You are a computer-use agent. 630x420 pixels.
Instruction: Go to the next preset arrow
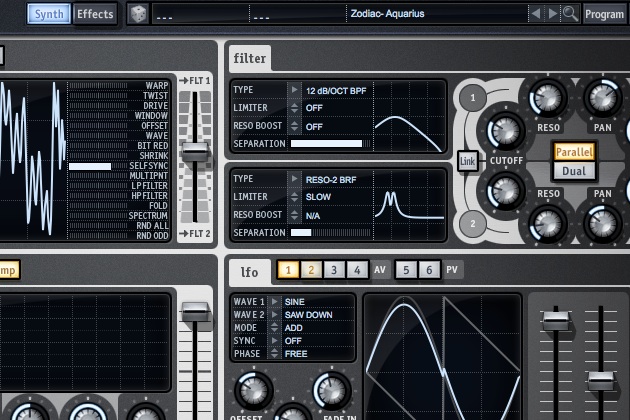tap(553, 14)
